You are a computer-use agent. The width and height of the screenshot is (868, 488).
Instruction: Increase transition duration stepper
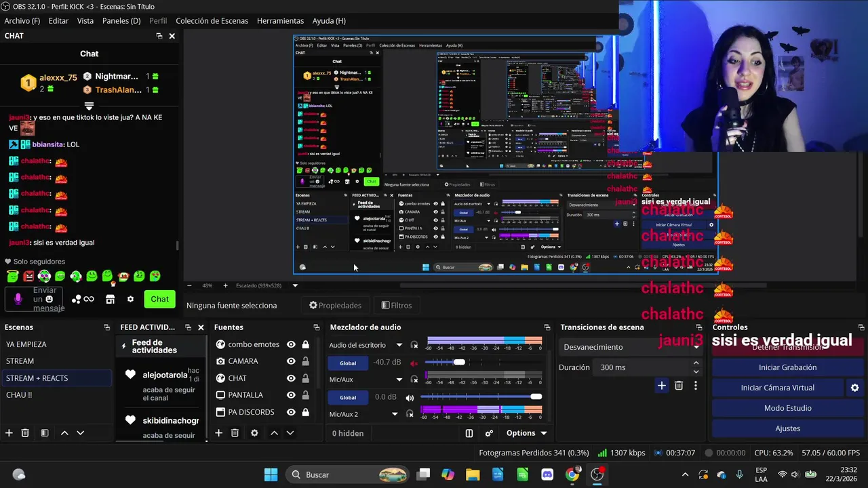(696, 363)
